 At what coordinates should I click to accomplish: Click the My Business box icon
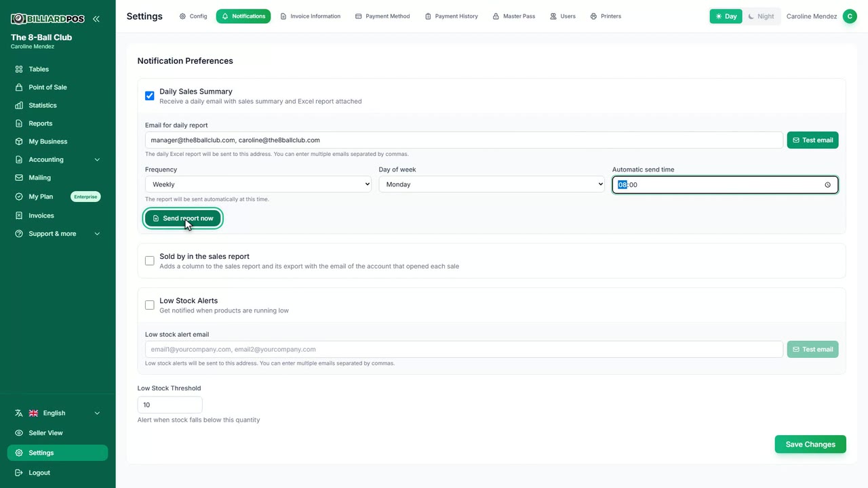click(19, 142)
